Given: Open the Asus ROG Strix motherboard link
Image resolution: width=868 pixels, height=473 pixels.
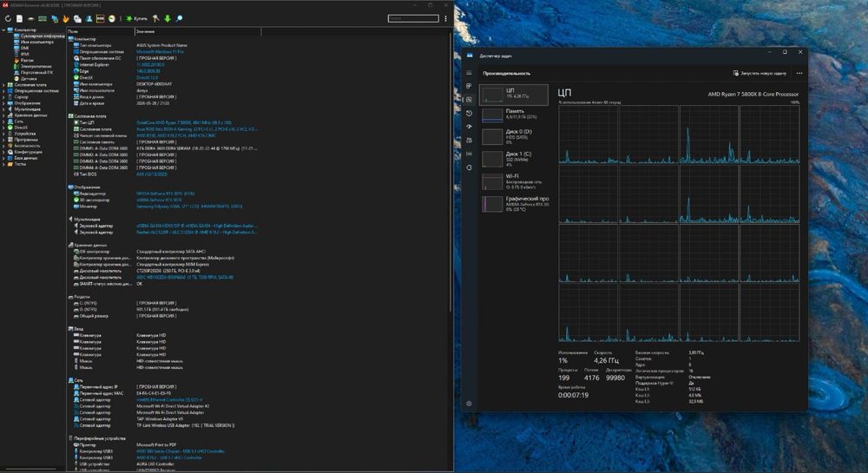Looking at the screenshot, I should pyautogui.click(x=196, y=129).
